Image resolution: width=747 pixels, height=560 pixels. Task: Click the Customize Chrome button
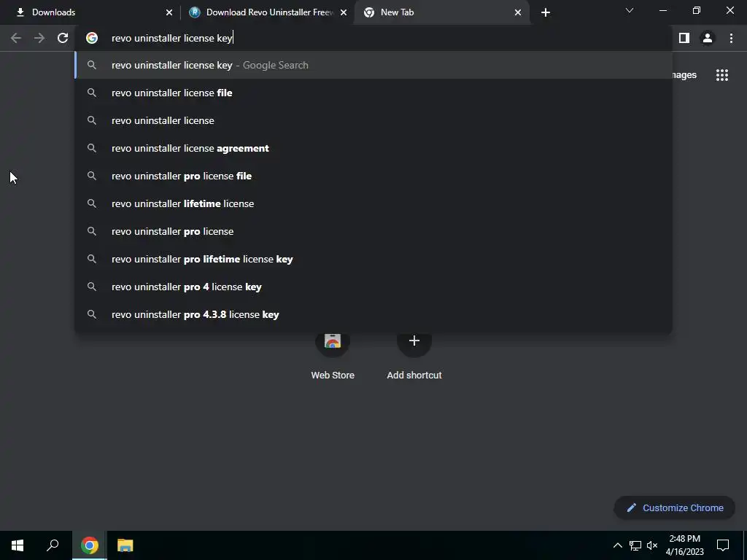[675, 507]
